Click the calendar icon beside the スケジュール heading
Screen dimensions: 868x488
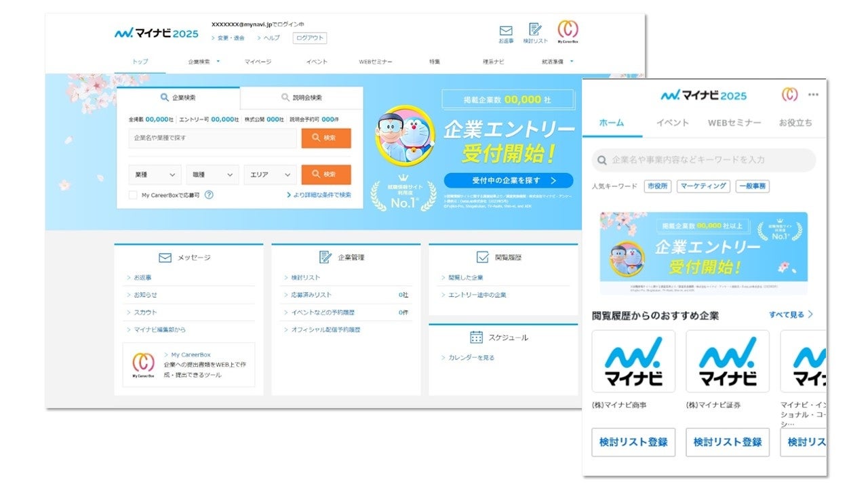pyautogui.click(x=476, y=337)
